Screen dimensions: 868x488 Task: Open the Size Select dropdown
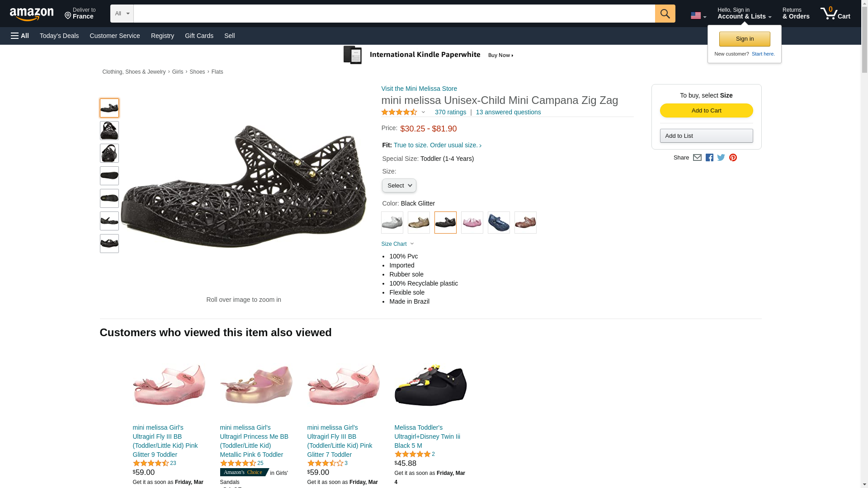(399, 186)
